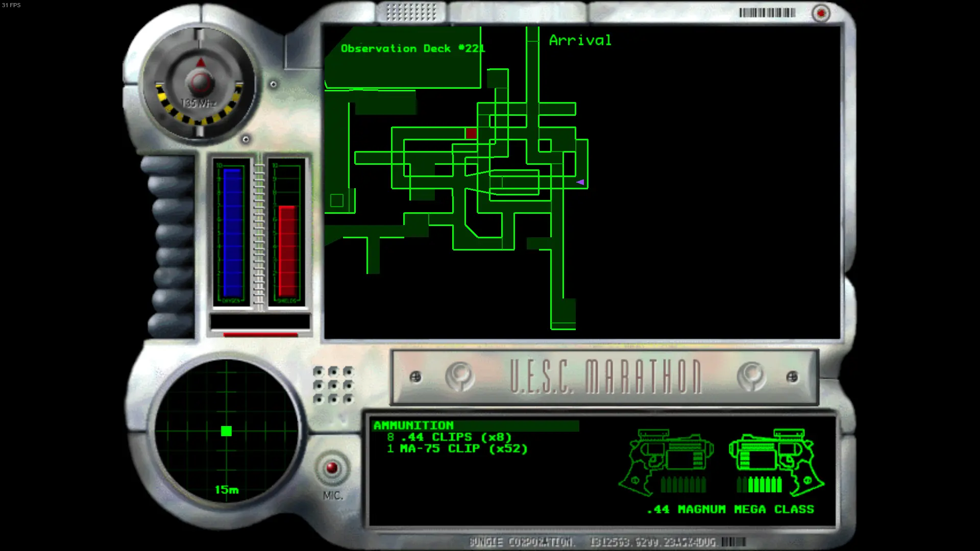This screenshot has height=551, width=980.
Task: Select the 1 MA-75 CLIP entry
Action: [x=457, y=449]
